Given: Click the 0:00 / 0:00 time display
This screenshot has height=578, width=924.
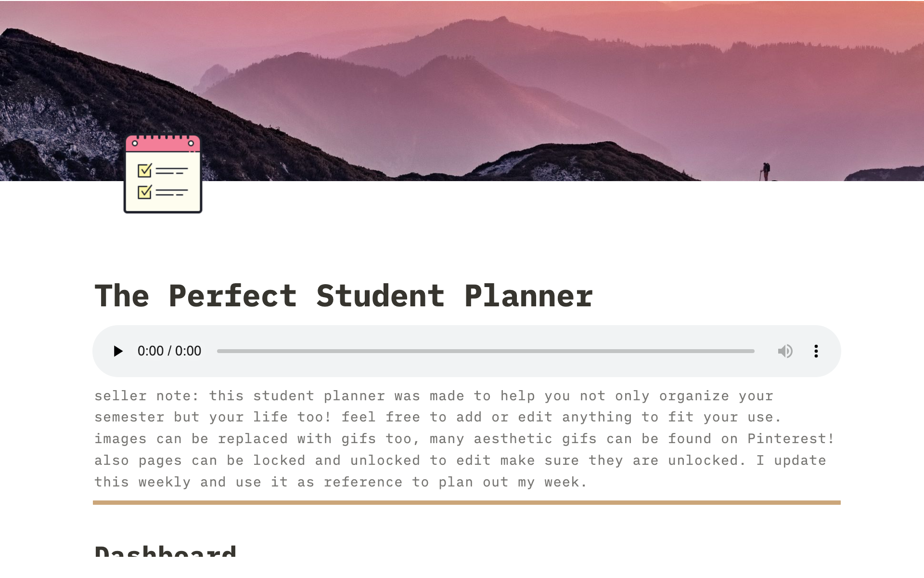Looking at the screenshot, I should point(169,351).
